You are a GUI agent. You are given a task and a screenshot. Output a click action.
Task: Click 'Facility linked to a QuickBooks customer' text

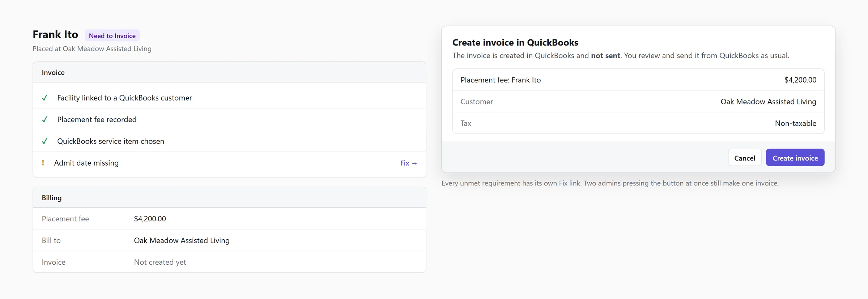[x=124, y=98]
